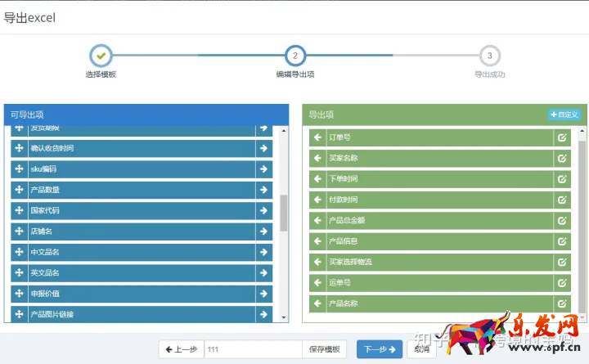Screen dimensions: 589x364
Task: Return via 上一步 button
Action: click(x=180, y=349)
